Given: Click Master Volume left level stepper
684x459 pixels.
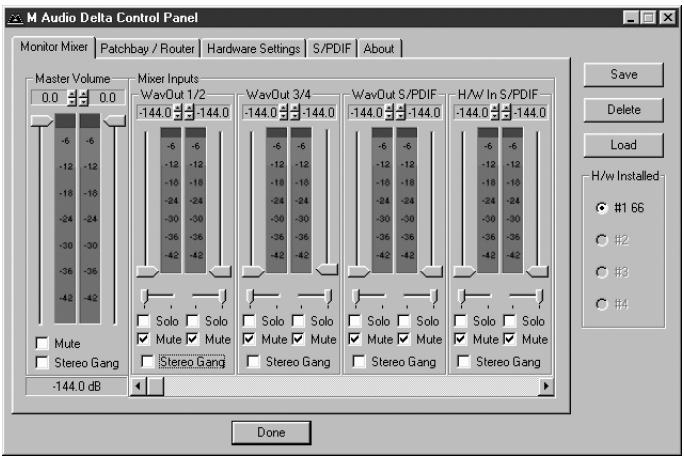Looking at the screenshot, I should [x=72, y=98].
